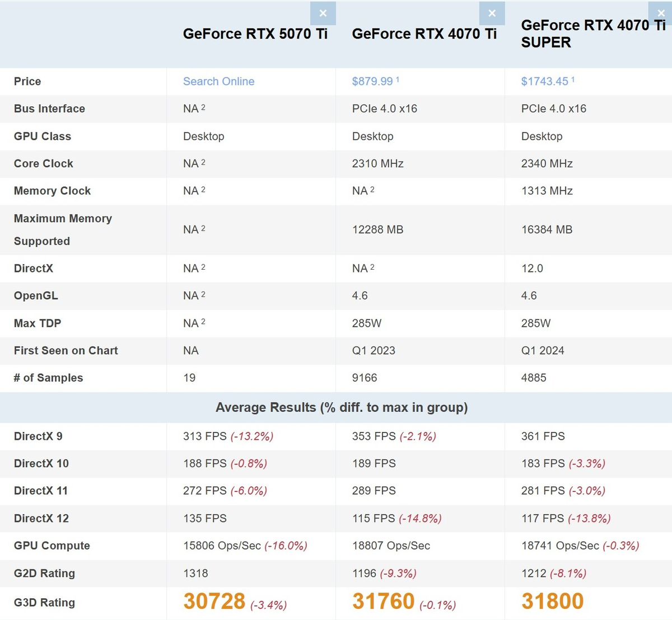
Task: Click the 18741 Ops/Sec compute result
Action: [x=561, y=546]
